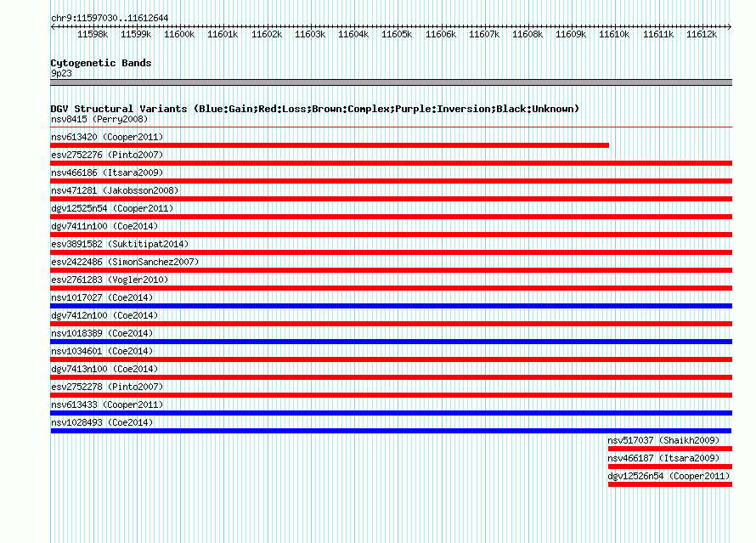The image size is (756, 543).
Task: Open nsv1034601 (Coe2014) variant label
Action: point(102,351)
